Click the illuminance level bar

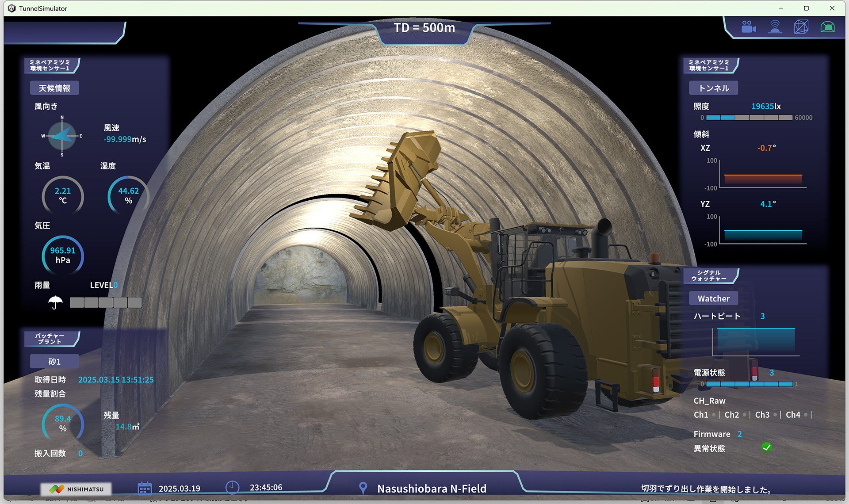749,118
